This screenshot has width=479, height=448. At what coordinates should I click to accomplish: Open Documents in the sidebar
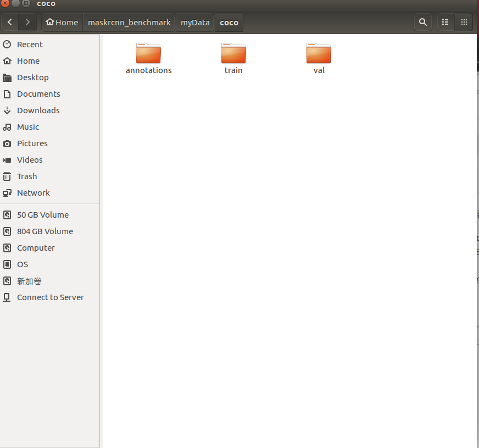coord(50,94)
